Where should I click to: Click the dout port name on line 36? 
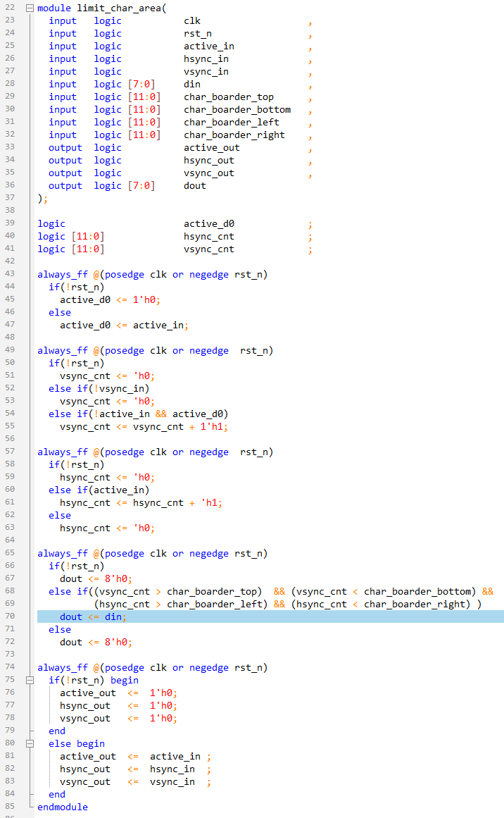tap(194, 186)
